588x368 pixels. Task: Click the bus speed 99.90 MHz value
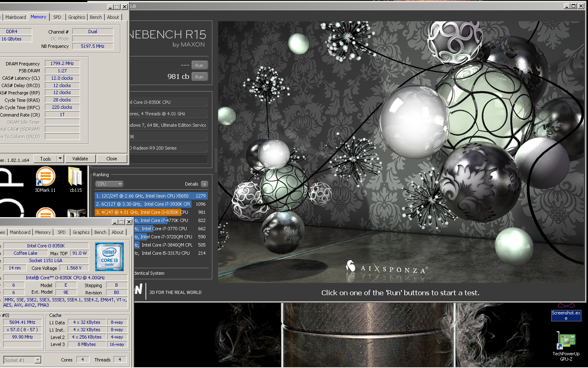coord(22,337)
